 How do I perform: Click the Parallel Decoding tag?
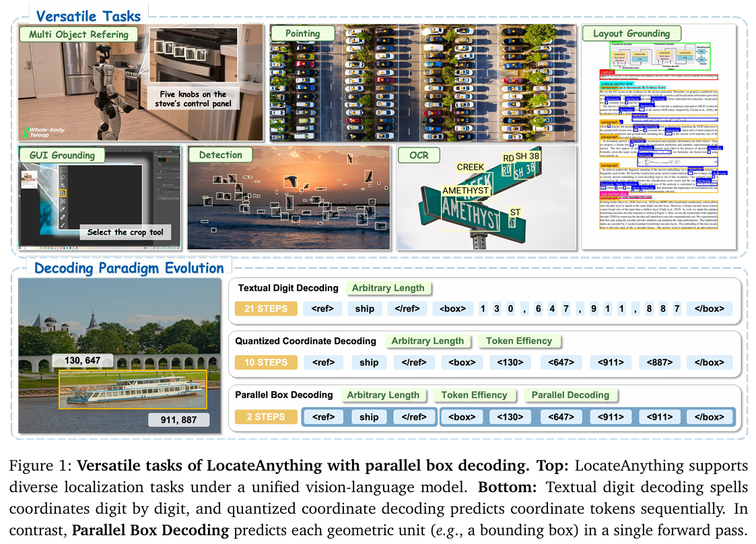(570, 395)
